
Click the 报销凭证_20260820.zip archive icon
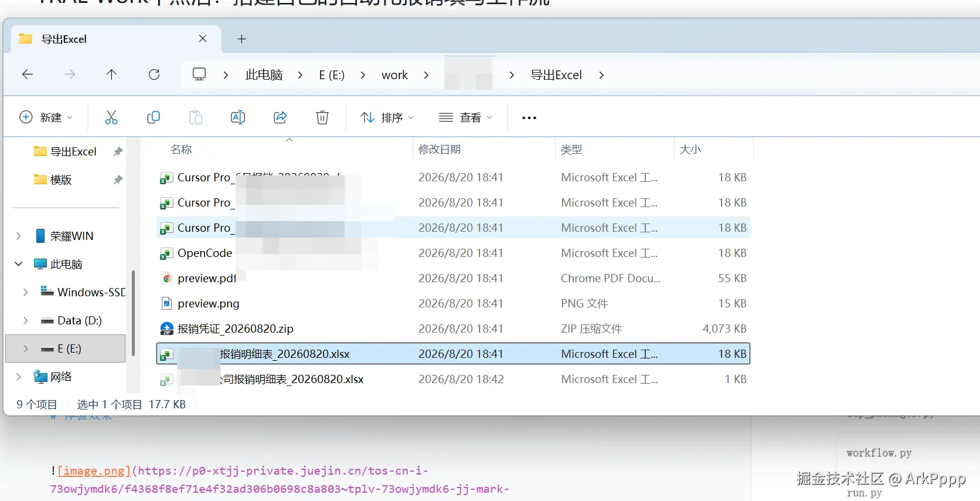coord(166,329)
